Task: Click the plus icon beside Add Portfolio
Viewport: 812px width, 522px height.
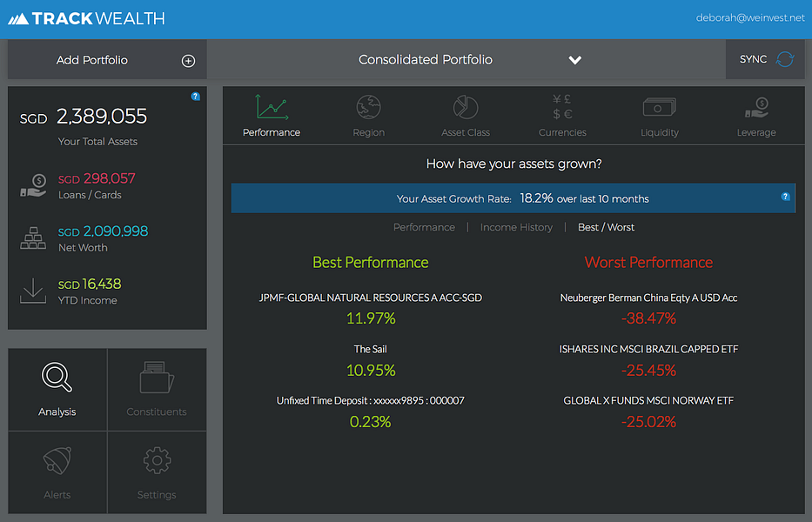Action: 189,61
